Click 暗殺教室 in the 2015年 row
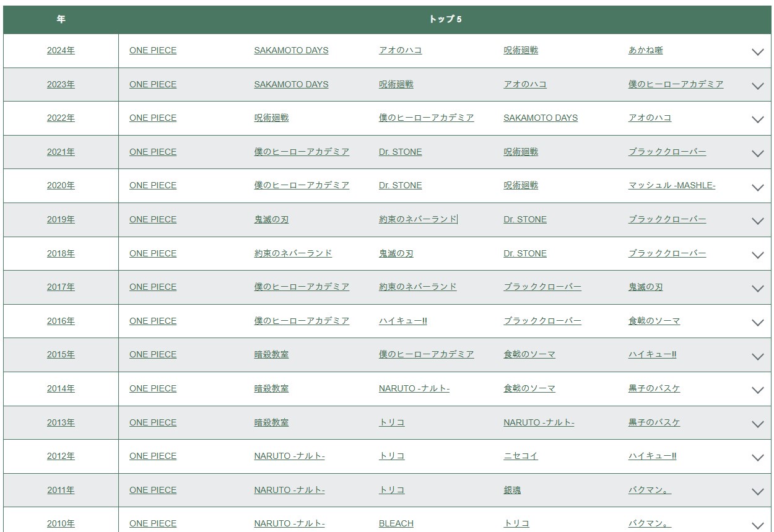Screen dimensions: 774x532 [x=271, y=354]
